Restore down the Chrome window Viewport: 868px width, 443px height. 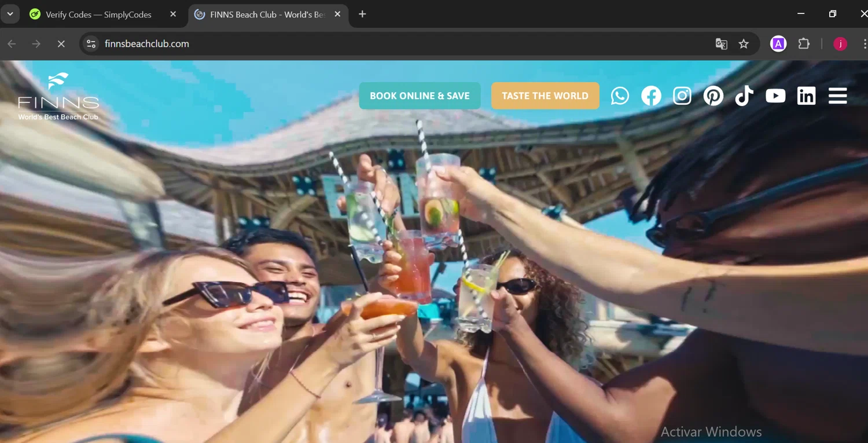click(832, 14)
